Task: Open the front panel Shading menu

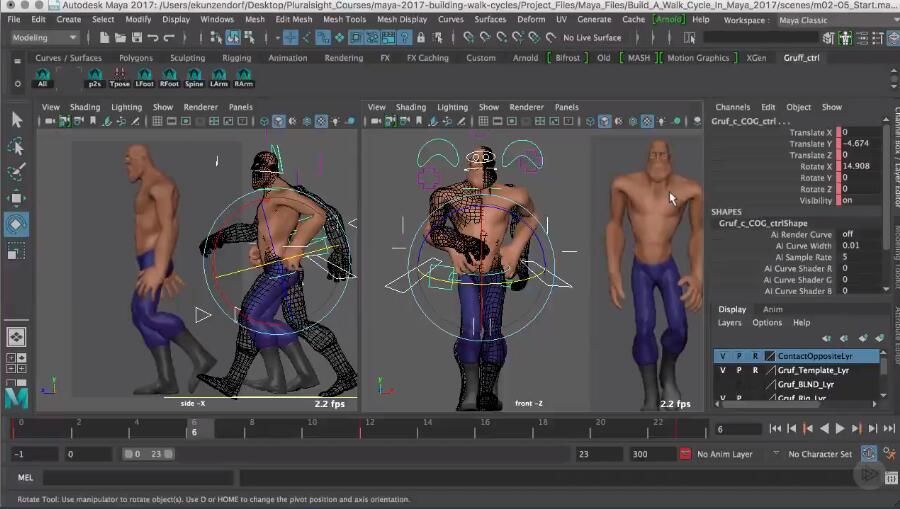Action: point(411,107)
